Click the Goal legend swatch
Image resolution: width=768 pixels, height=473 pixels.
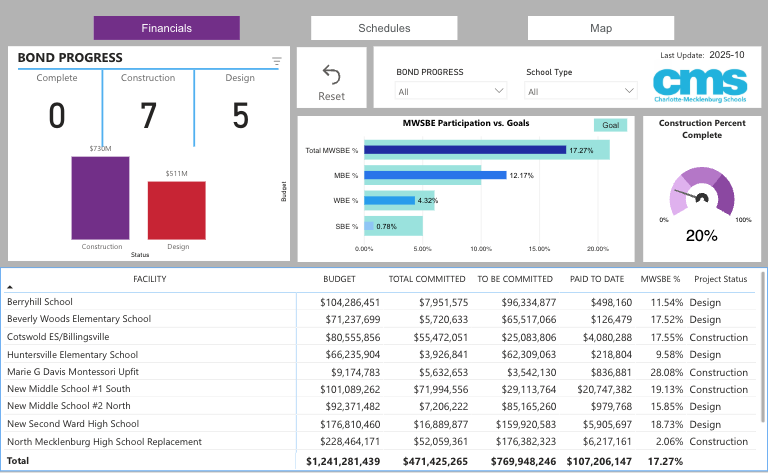pyautogui.click(x=610, y=126)
